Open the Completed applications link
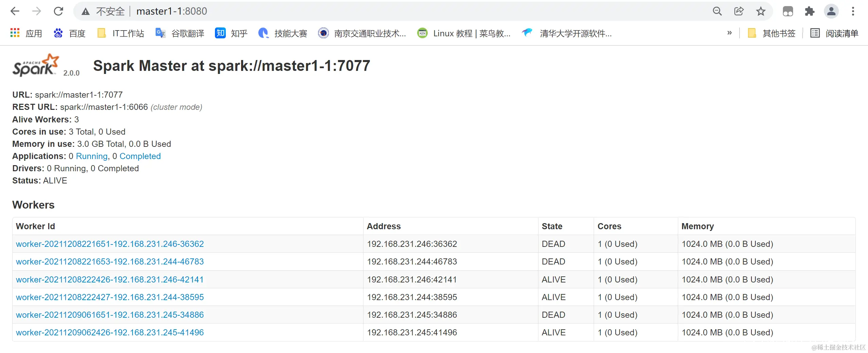Screen dimensions: 868x353 [140, 156]
